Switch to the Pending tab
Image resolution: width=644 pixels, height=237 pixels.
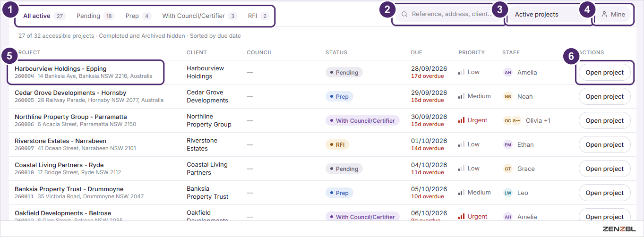pyautogui.click(x=95, y=16)
